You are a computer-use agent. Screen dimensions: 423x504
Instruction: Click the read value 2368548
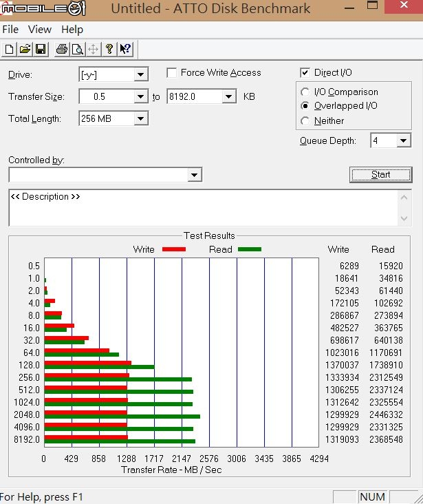(386, 439)
